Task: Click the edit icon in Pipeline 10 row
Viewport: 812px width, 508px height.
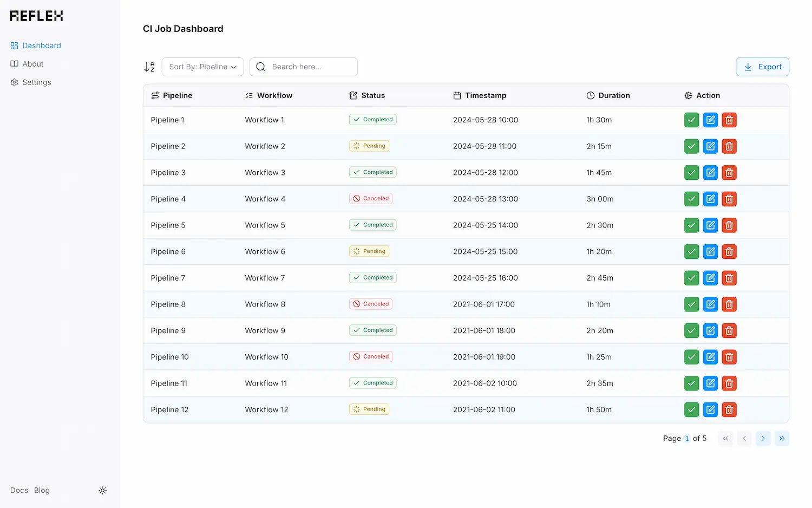Action: (x=710, y=357)
